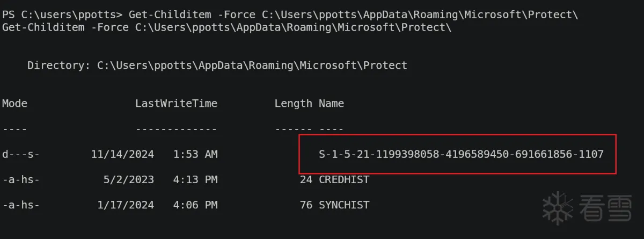Click the length value 24
Viewport: 644px width, 239px height.
306,179
